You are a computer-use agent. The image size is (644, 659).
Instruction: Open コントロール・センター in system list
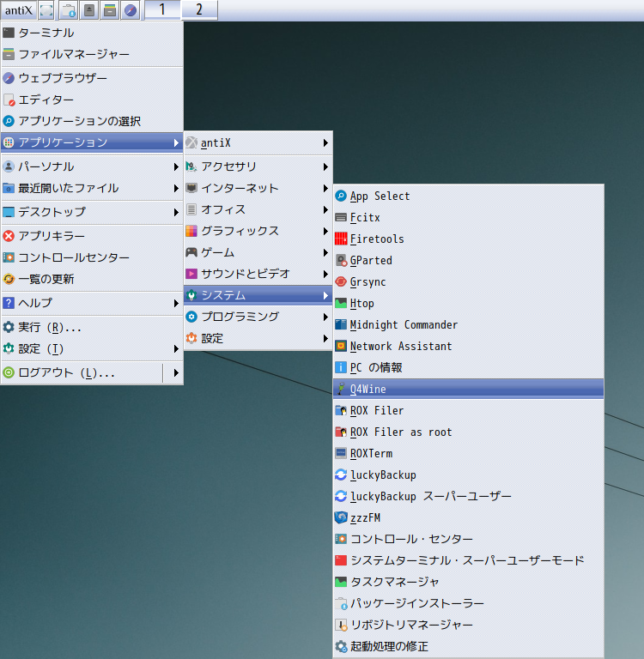point(468,539)
